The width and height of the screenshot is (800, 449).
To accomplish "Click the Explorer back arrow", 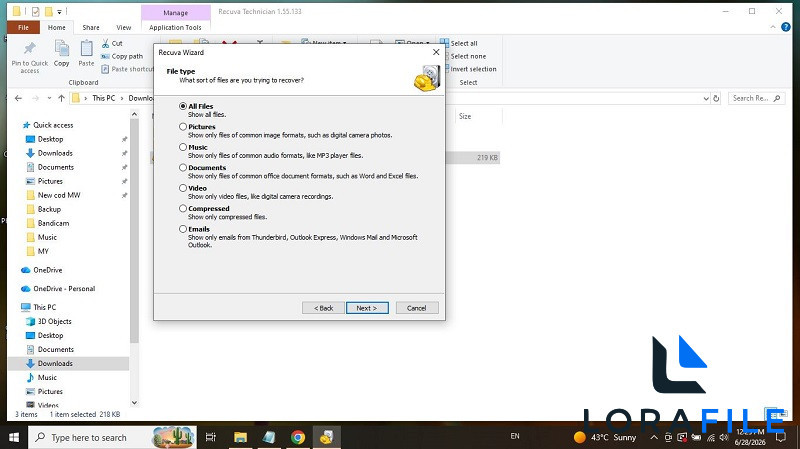I will (18, 98).
